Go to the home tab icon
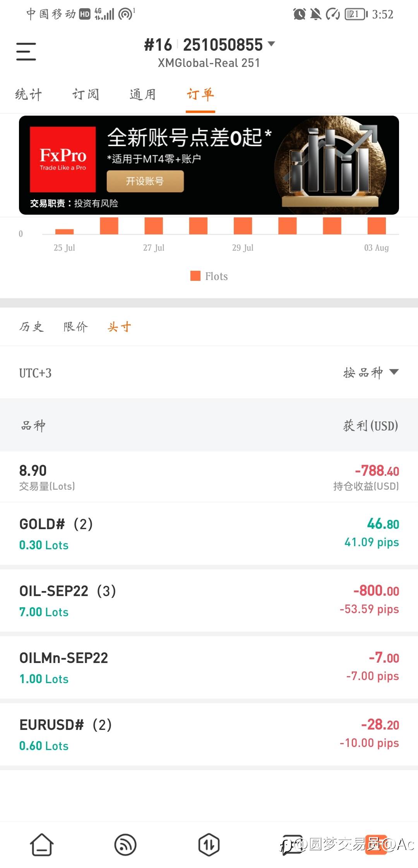Screen dimensions: 418x868 (42, 844)
